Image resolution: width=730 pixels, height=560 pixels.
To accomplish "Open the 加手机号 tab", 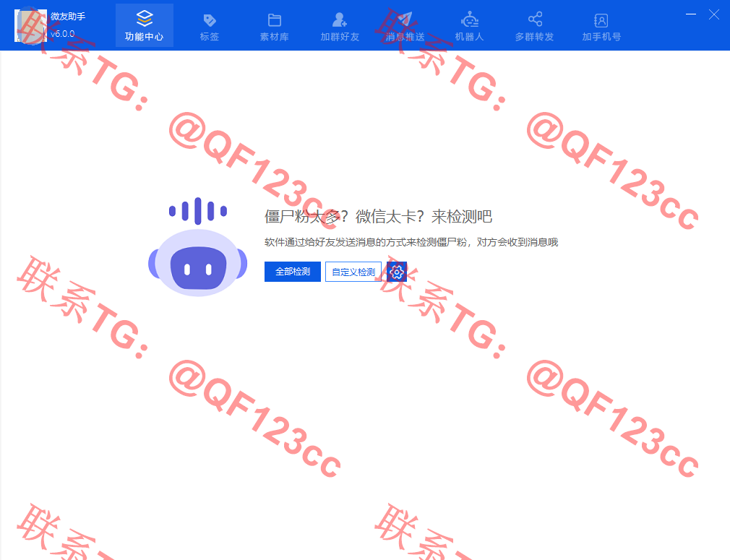I will tap(601, 25).
